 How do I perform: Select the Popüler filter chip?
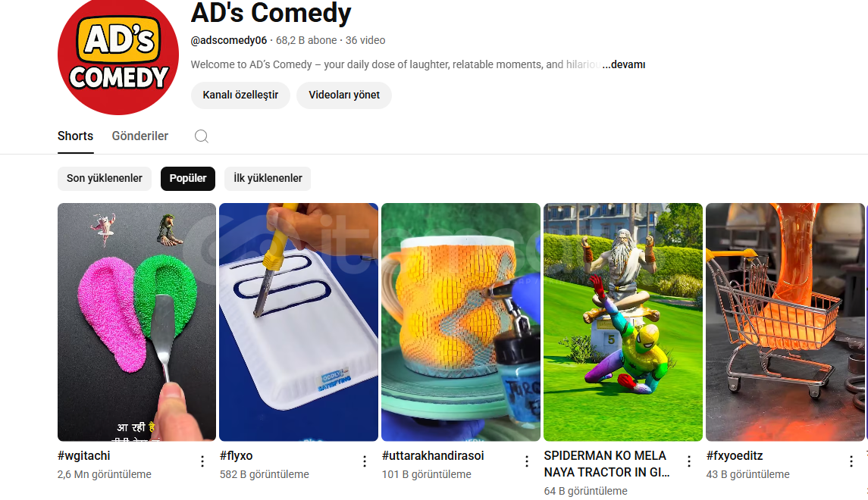click(x=188, y=179)
